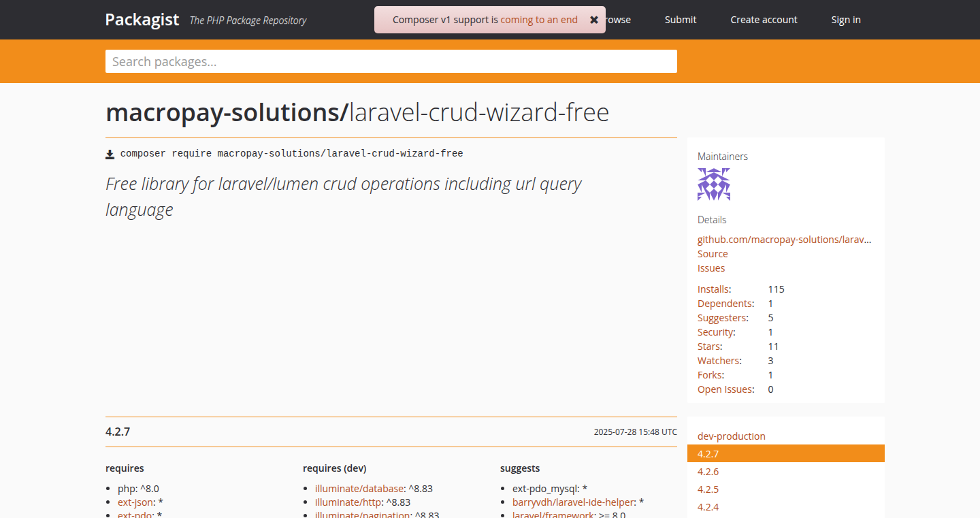Click the 'php: ^8.0' requirement

[x=138, y=489]
